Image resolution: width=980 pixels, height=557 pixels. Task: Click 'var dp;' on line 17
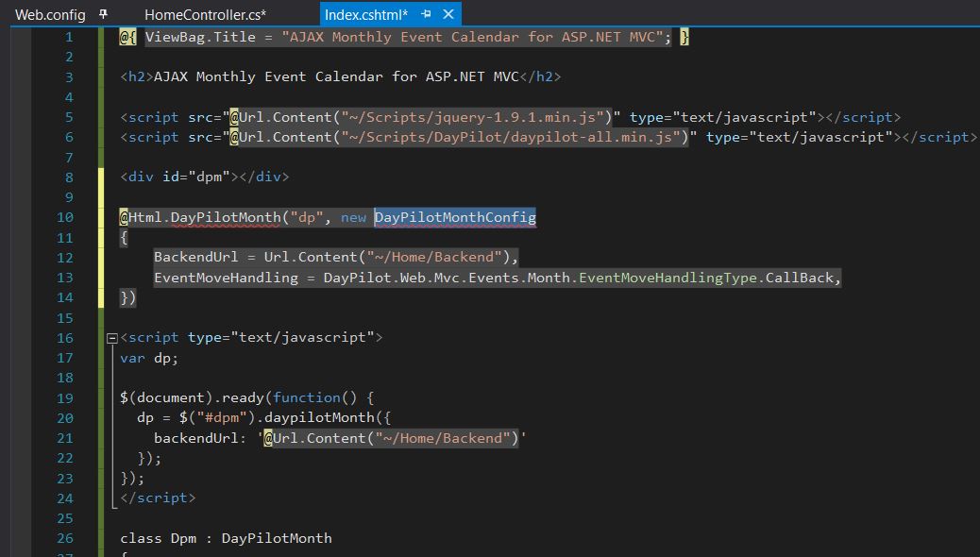[x=149, y=358]
